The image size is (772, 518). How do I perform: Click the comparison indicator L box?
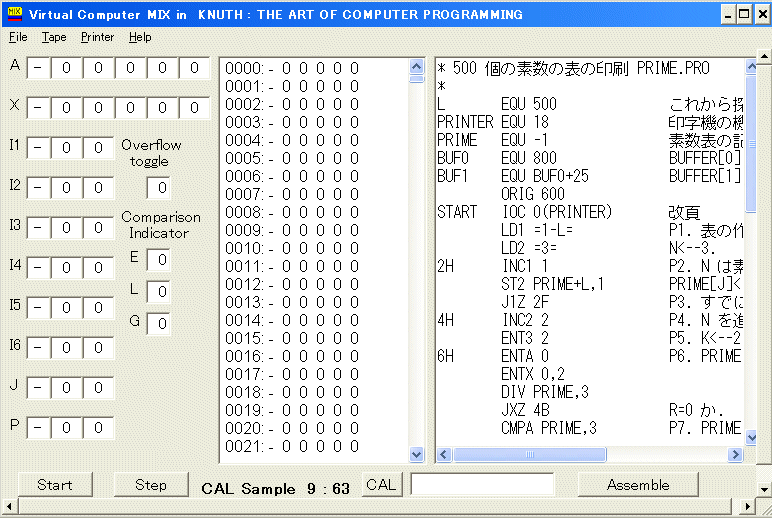[158, 292]
